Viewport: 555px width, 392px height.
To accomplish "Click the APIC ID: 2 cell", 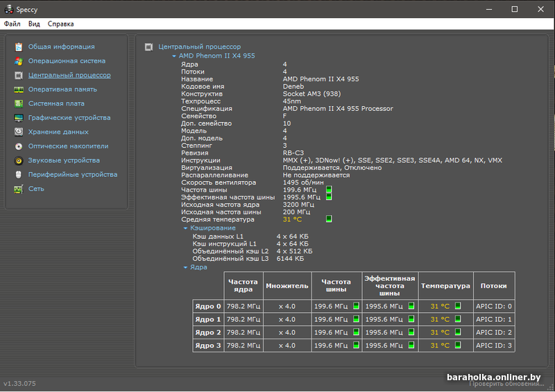I will 494,332.
